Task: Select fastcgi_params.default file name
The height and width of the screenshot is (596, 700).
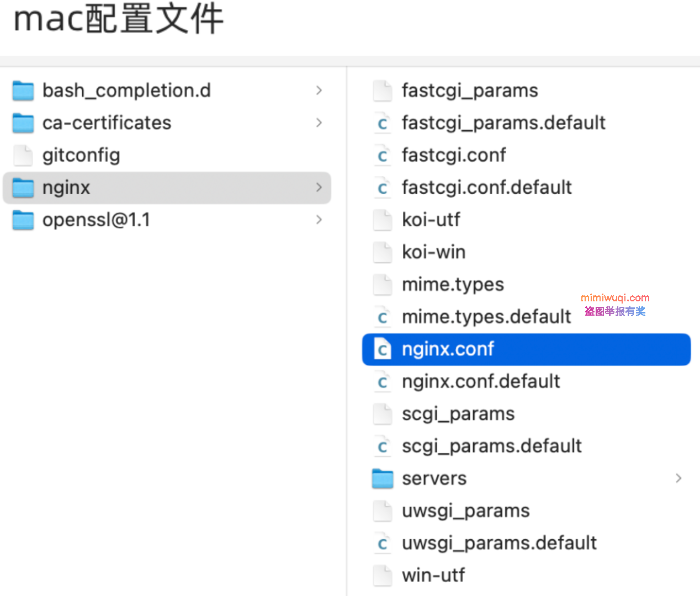Action: (x=503, y=123)
